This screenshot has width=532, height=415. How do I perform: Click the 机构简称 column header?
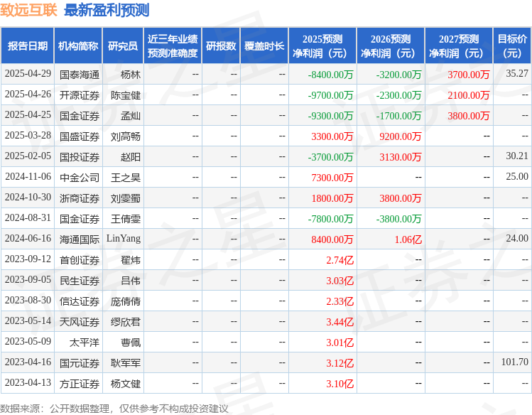click(x=78, y=45)
